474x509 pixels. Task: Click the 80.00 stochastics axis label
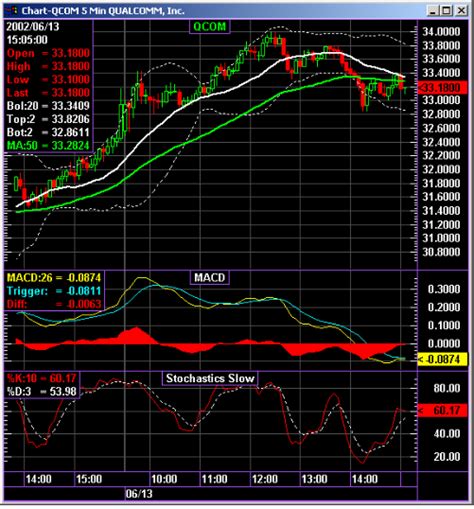click(x=447, y=388)
